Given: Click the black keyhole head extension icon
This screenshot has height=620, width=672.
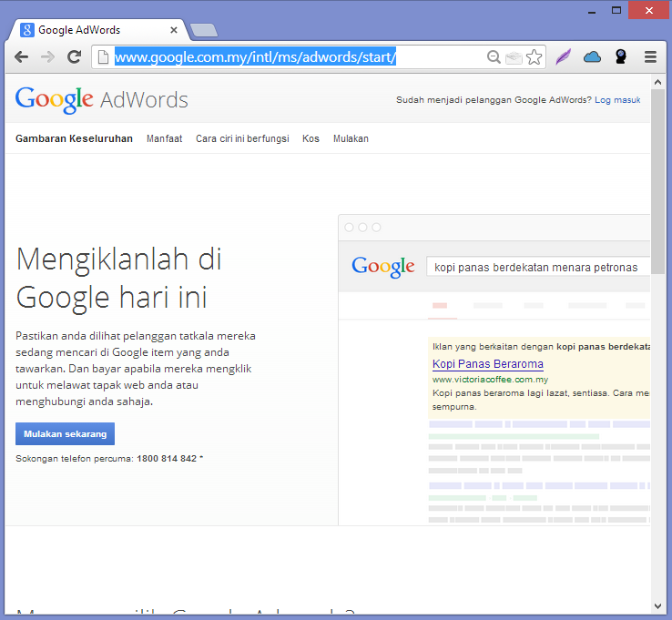Looking at the screenshot, I should (621, 56).
